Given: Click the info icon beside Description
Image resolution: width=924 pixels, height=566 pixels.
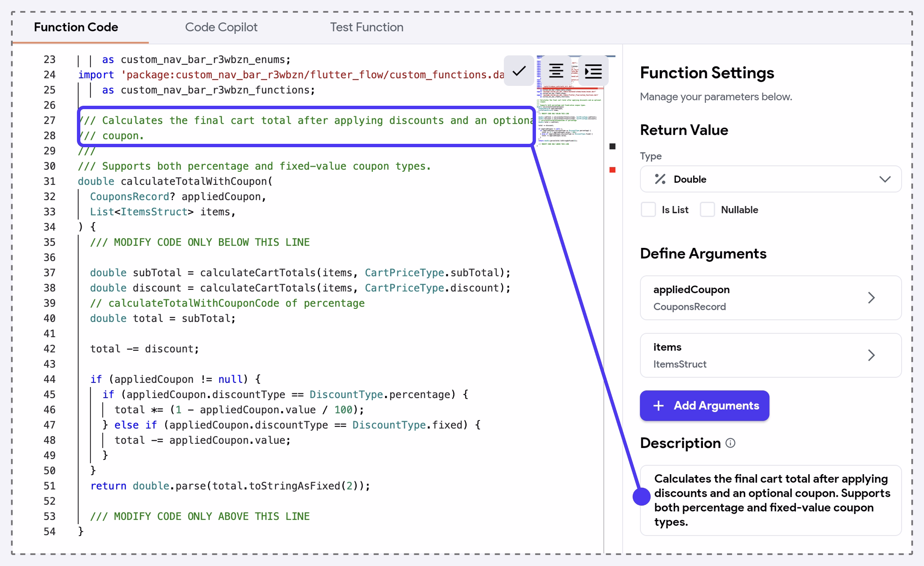Looking at the screenshot, I should click(730, 443).
